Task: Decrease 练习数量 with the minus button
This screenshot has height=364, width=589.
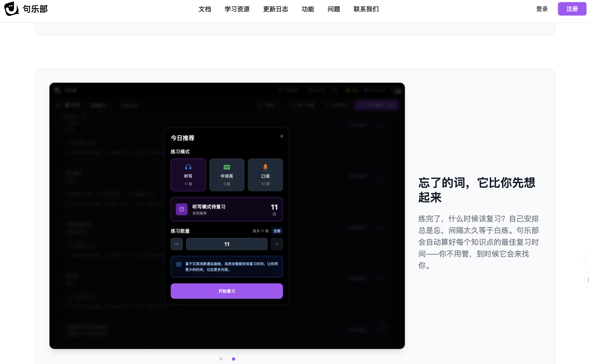Action: tap(177, 244)
